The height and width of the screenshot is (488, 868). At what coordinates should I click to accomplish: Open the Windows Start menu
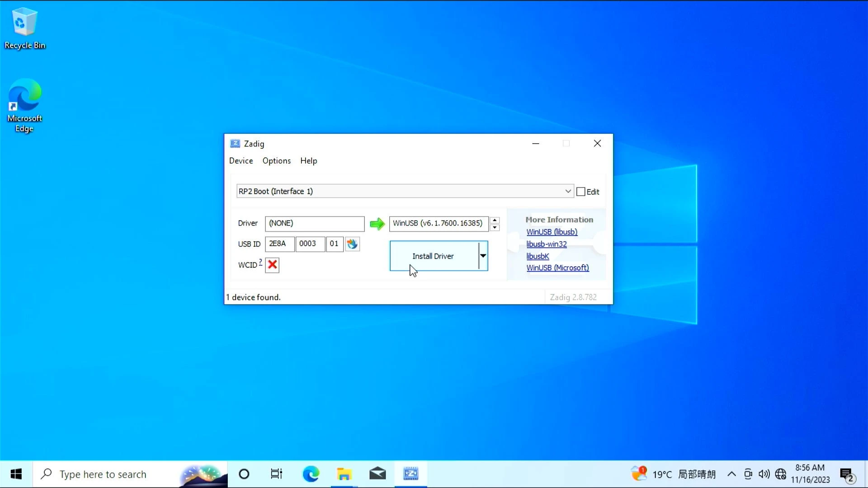coord(16,474)
